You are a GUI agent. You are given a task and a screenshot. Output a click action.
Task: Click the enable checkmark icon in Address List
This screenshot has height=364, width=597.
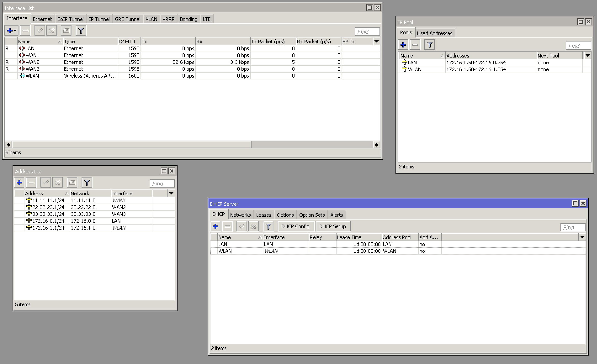point(45,183)
